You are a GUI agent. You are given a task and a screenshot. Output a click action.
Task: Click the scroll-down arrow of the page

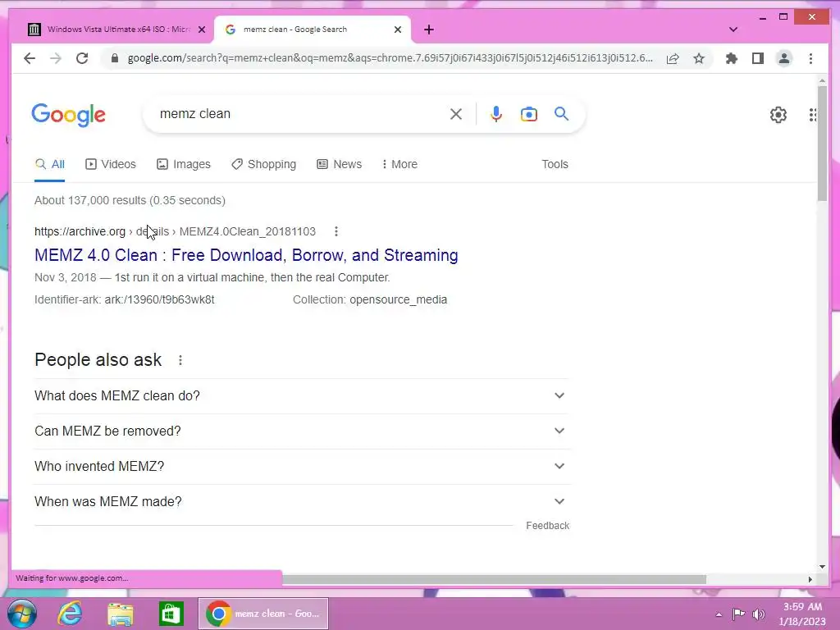click(822, 567)
